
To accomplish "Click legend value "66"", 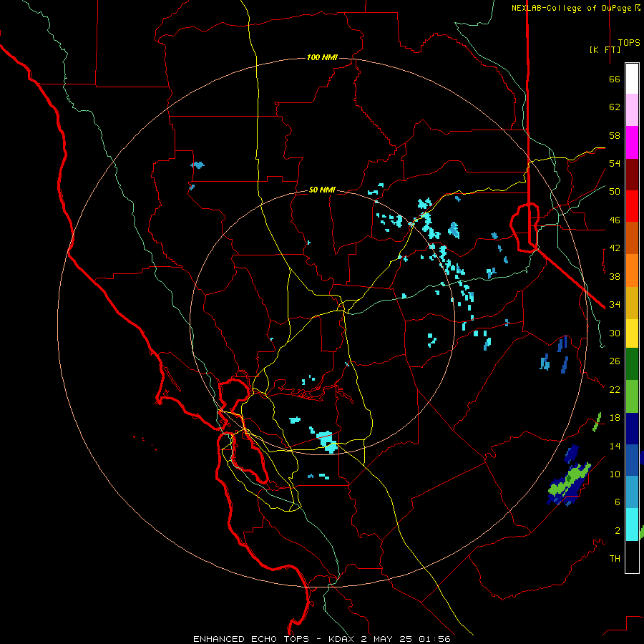I will pos(615,79).
